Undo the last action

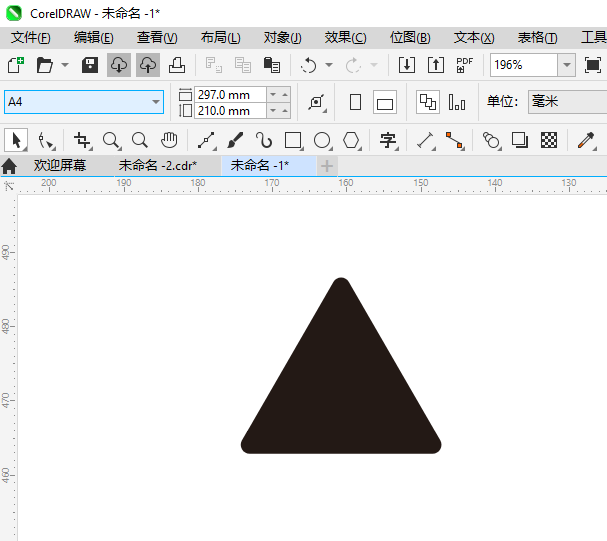click(309, 65)
